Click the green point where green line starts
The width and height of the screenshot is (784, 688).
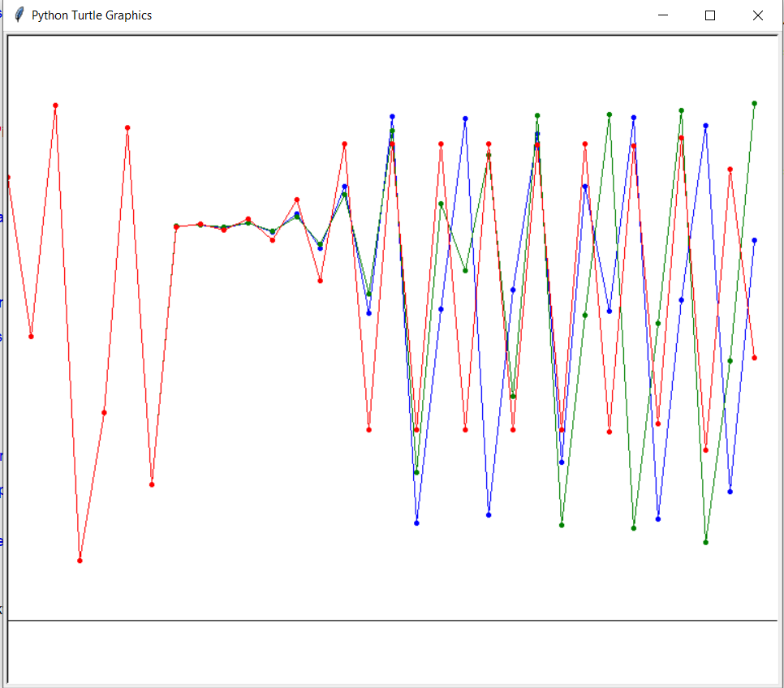[176, 226]
